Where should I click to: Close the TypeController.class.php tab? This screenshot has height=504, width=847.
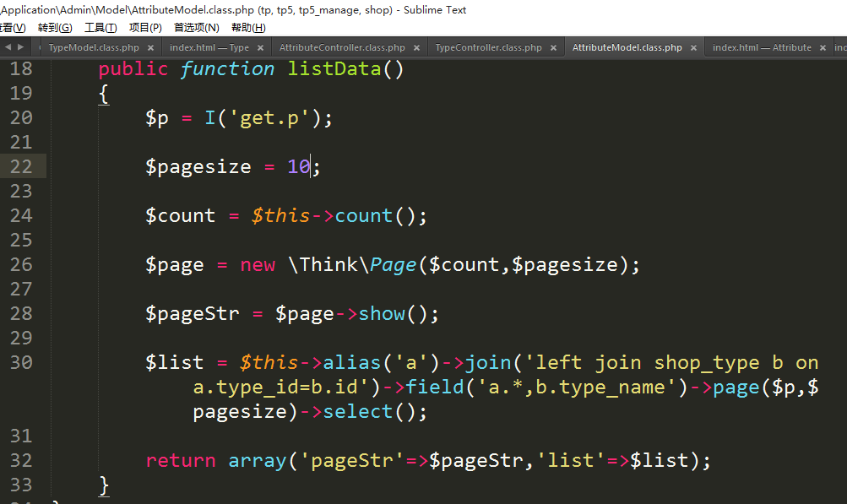click(555, 48)
